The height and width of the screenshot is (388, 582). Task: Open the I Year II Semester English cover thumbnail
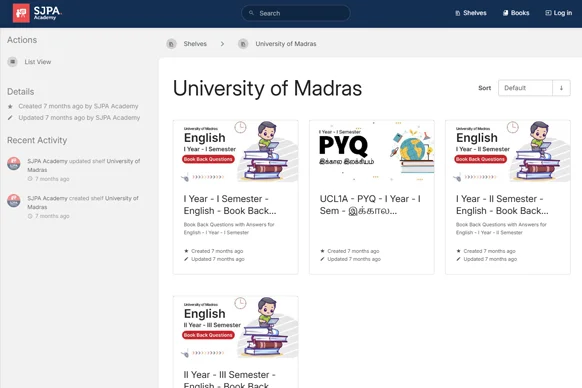(508, 151)
